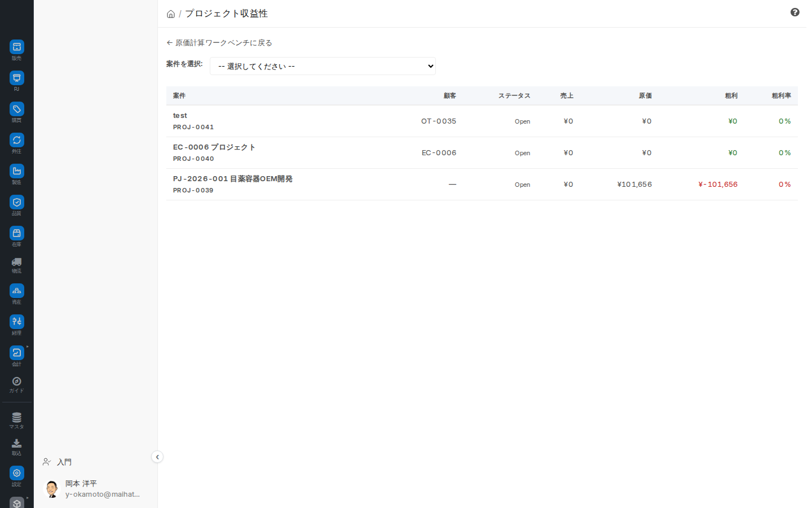
Task: Open the 経理 accounting sliders icon
Action: click(x=17, y=322)
